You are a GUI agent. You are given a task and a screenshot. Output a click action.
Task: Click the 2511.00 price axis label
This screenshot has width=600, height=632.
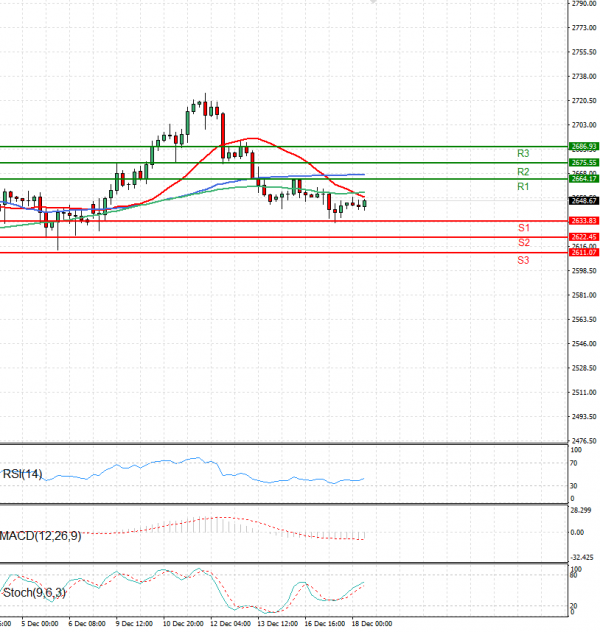tap(584, 392)
